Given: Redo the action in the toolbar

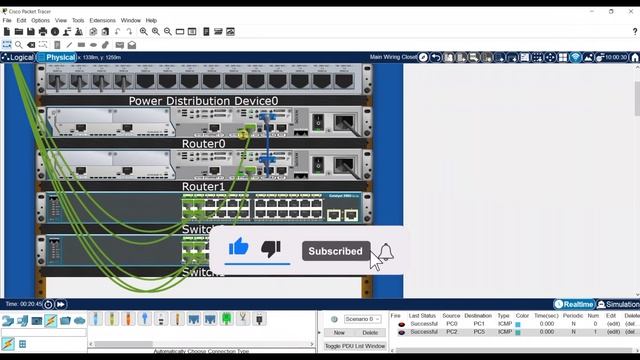Looking at the screenshot, I should coord(129,31).
